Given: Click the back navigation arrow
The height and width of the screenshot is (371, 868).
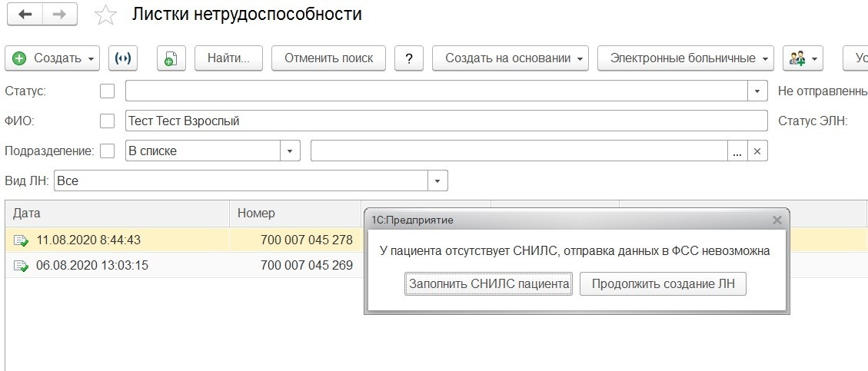Looking at the screenshot, I should tap(25, 15).
